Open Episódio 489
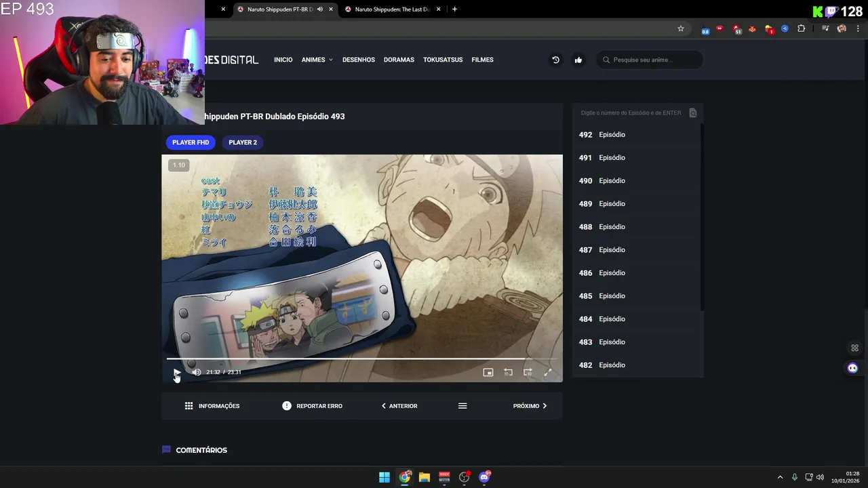Image resolution: width=868 pixels, height=488 pixels. (x=636, y=204)
